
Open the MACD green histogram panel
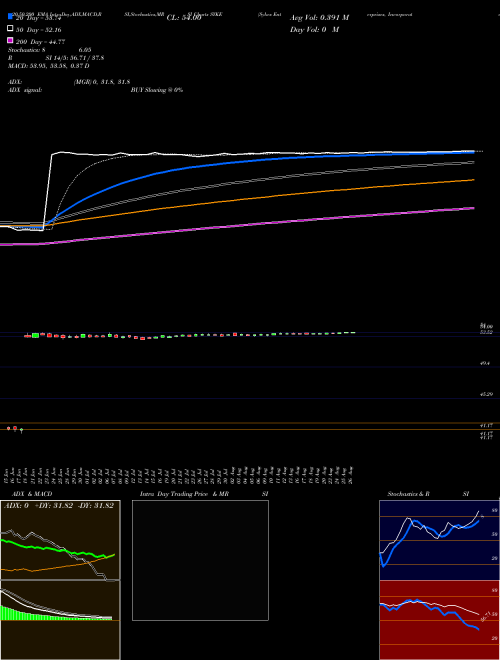coord(60,620)
